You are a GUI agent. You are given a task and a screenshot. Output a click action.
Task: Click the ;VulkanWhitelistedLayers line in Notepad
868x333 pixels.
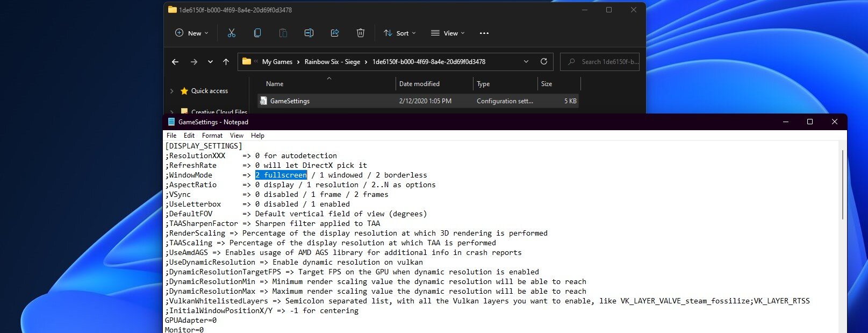click(x=487, y=301)
